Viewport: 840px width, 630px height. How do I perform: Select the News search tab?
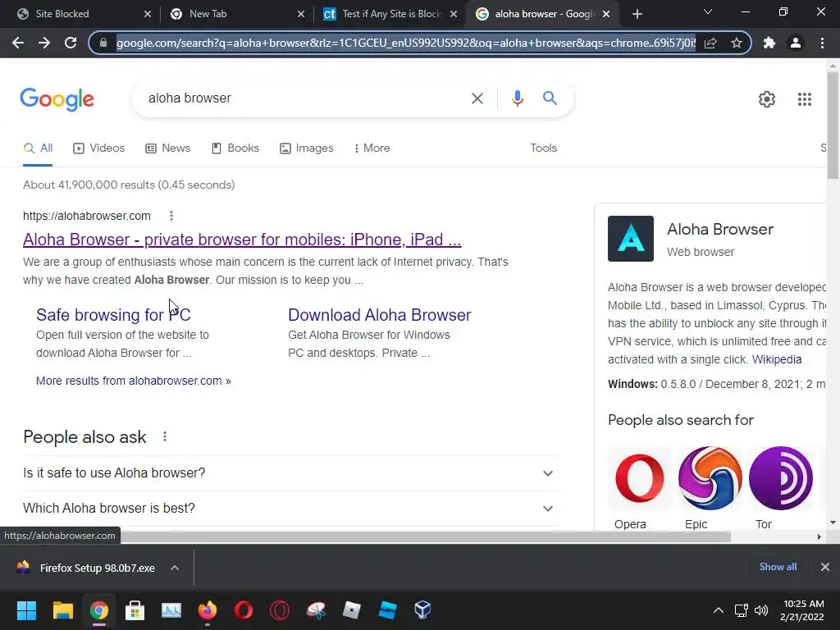(167, 148)
